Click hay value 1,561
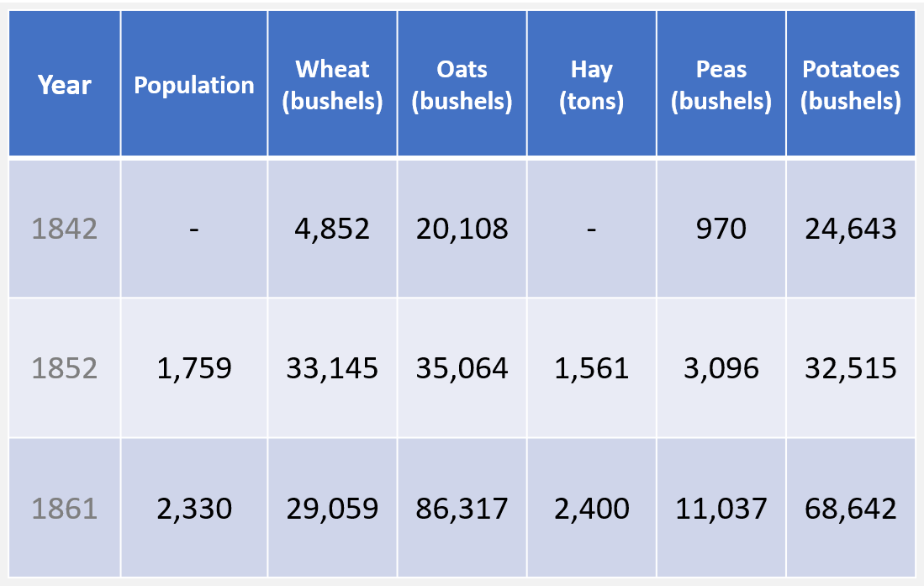This screenshot has width=924, height=586. [592, 368]
